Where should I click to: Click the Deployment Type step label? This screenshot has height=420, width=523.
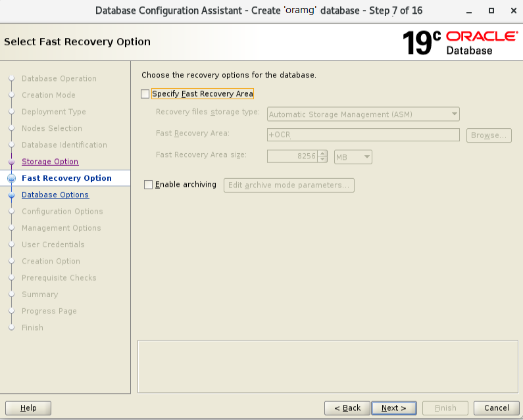(x=54, y=112)
